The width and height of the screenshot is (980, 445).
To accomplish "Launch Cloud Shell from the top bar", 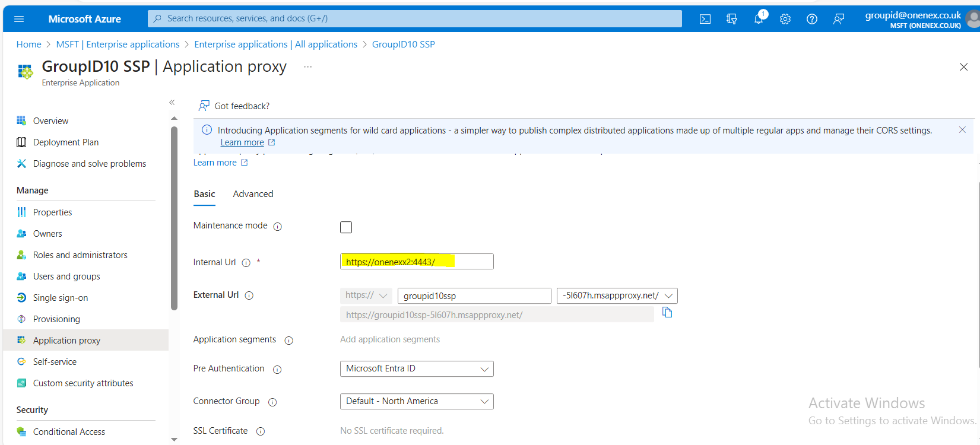I will 705,19.
